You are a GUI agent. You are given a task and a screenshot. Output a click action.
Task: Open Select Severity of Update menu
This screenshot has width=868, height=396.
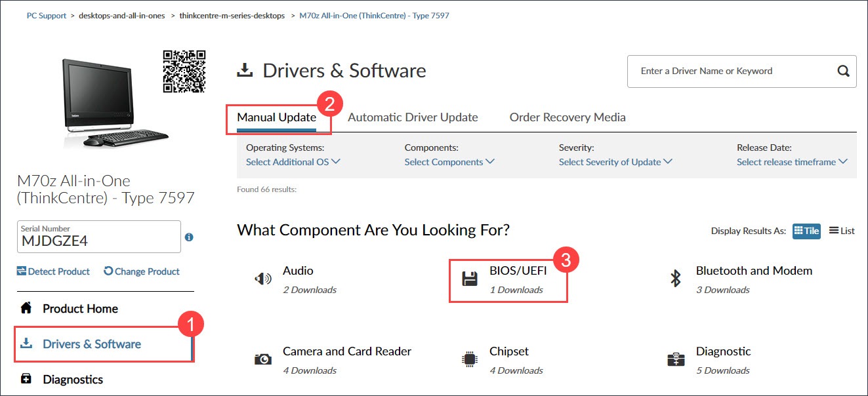point(615,162)
